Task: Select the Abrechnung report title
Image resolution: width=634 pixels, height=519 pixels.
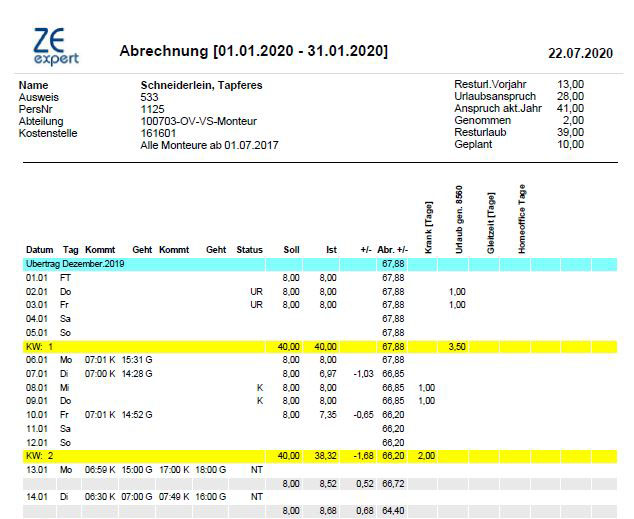Action: (x=253, y=51)
